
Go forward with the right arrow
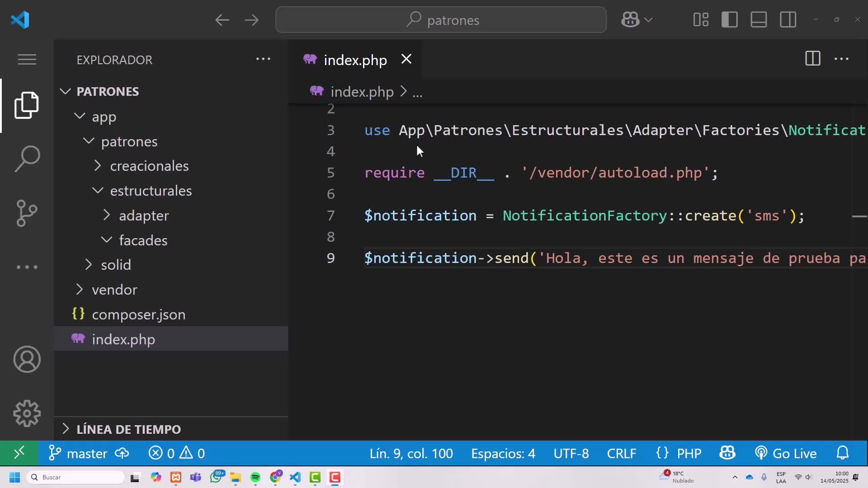click(x=251, y=20)
